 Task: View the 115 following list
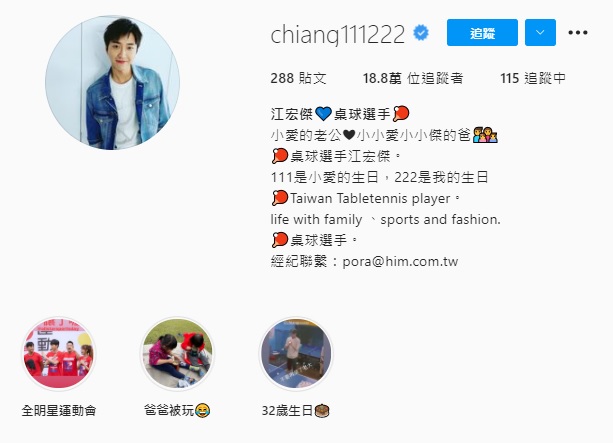533,78
